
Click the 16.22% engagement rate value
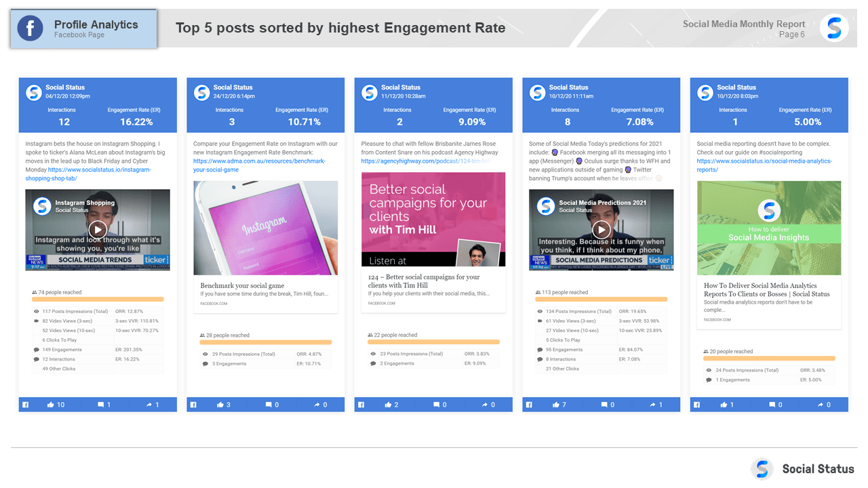coord(136,122)
